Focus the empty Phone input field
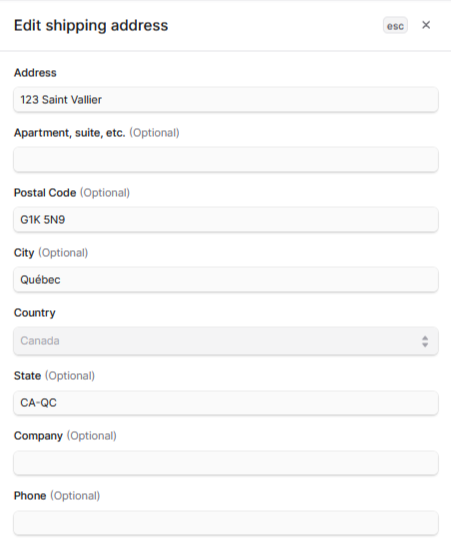Viewport: 451px width, 556px height. tap(226, 523)
